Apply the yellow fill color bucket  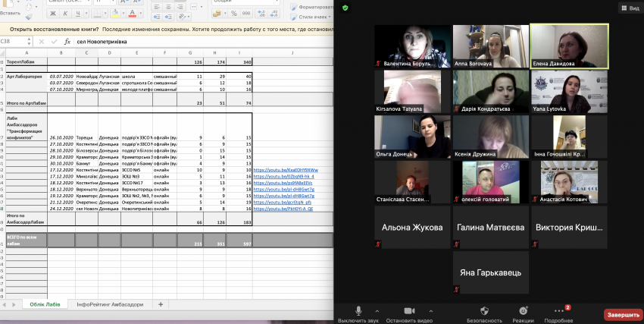115,14
